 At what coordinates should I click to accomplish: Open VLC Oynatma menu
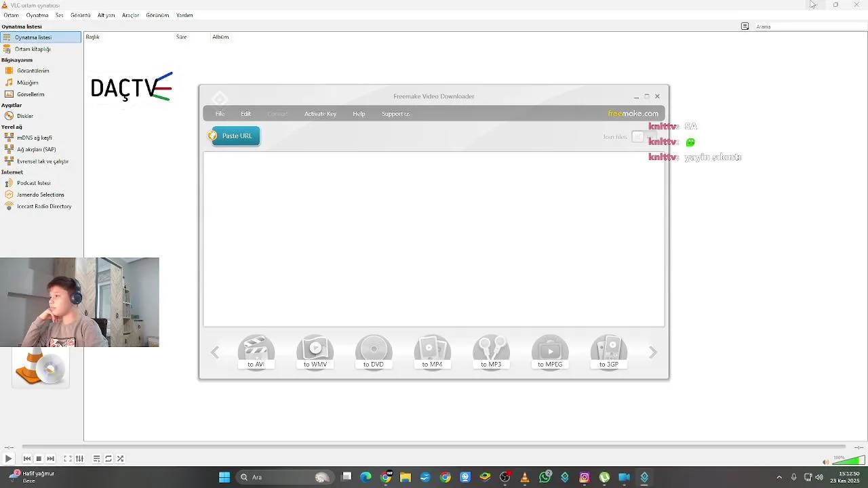(x=37, y=15)
